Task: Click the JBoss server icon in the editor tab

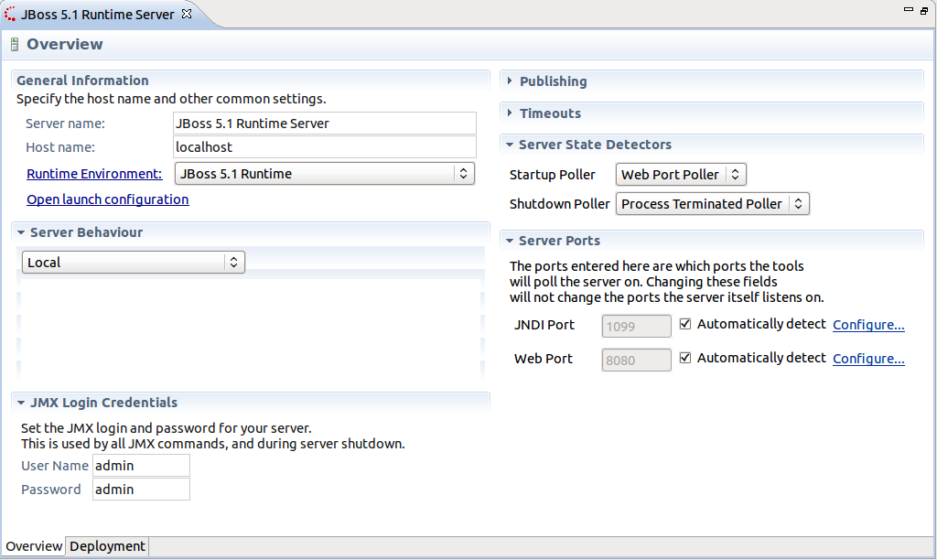Action: 10,15
